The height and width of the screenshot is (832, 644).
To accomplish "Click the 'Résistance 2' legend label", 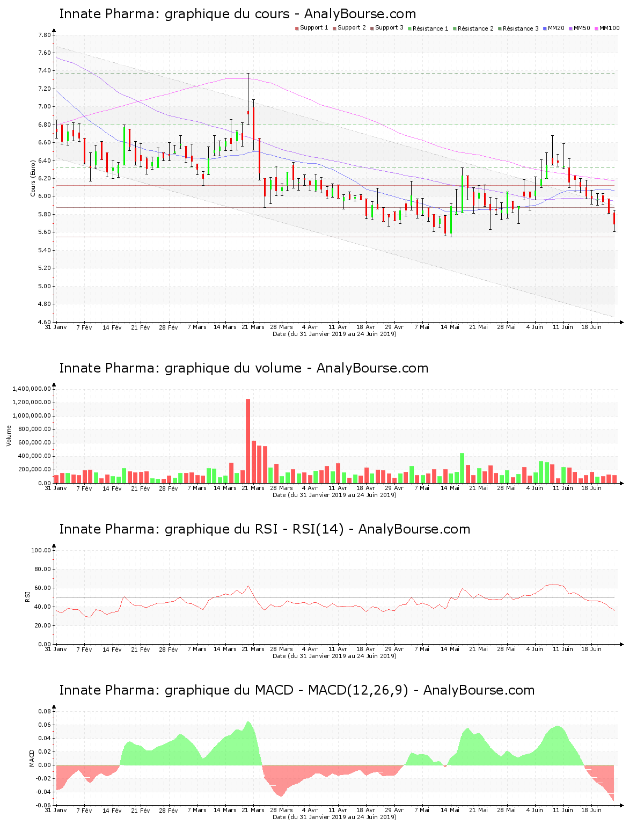I will (x=475, y=28).
